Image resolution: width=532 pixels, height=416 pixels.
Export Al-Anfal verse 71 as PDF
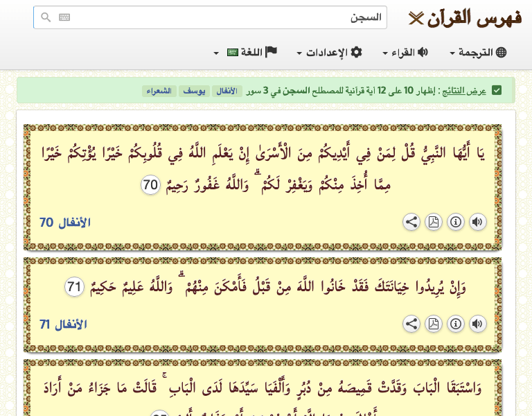[x=434, y=324]
